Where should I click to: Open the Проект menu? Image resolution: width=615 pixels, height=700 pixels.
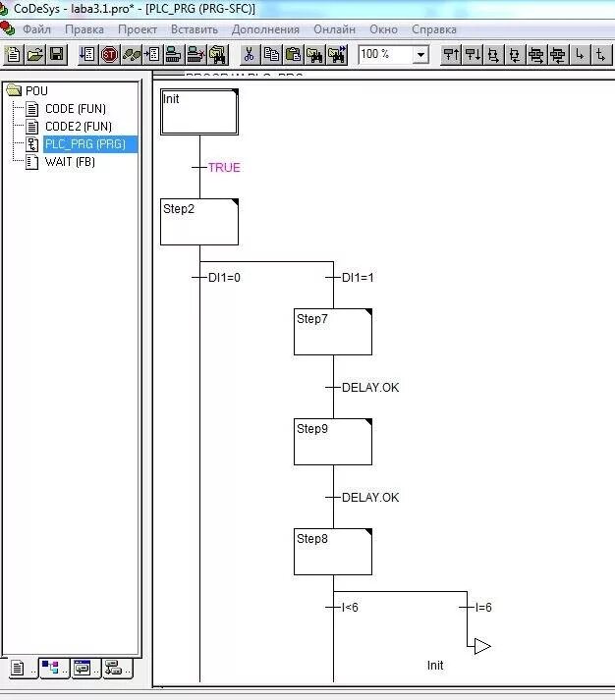point(138,29)
